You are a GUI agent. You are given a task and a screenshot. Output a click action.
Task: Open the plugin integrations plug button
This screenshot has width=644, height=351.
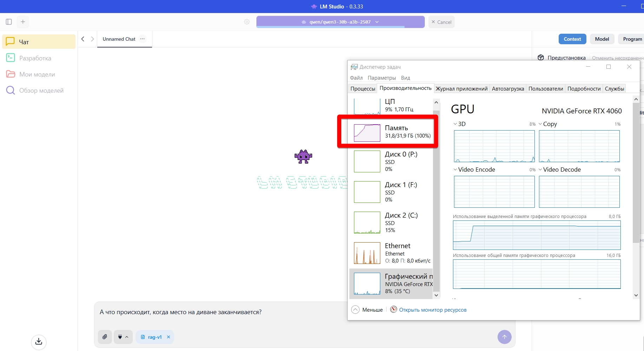point(123,337)
